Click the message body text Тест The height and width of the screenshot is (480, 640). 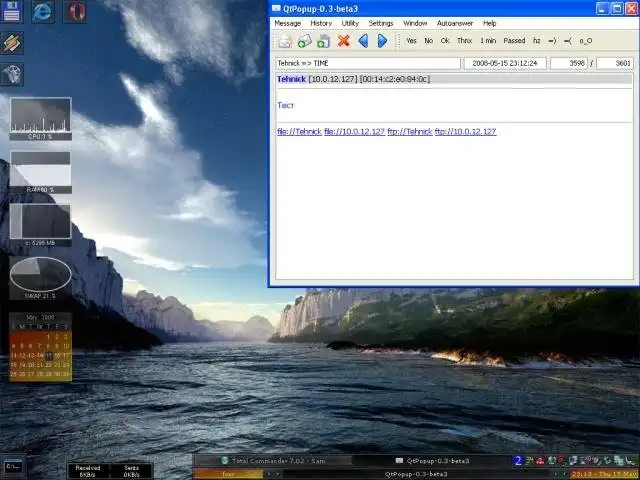[285, 105]
